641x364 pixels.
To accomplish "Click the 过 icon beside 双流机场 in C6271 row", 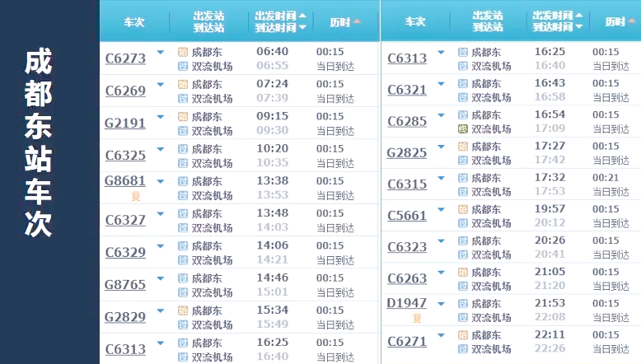I will [463, 349].
